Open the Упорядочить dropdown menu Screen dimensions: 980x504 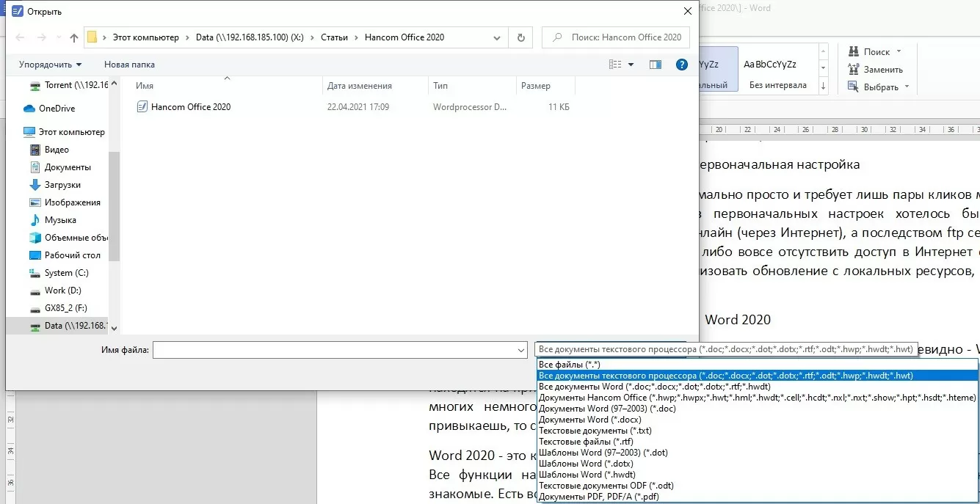[x=50, y=65]
